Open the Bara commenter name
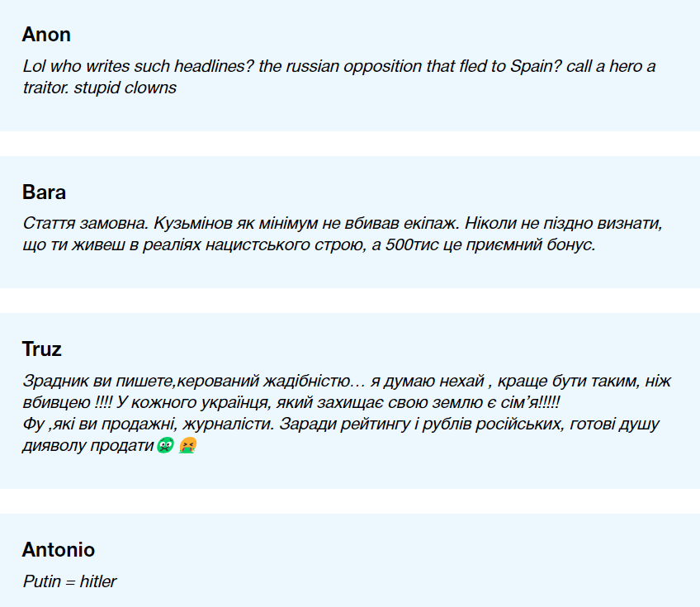The height and width of the screenshot is (607, 700). tap(44, 192)
